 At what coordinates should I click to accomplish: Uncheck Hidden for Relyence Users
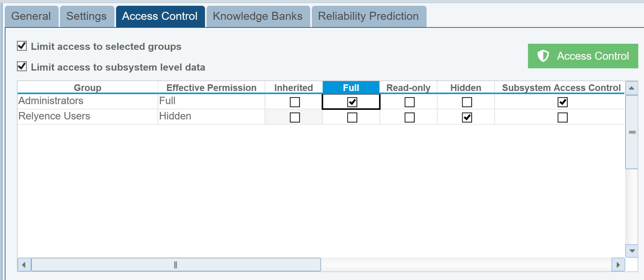[x=467, y=117]
